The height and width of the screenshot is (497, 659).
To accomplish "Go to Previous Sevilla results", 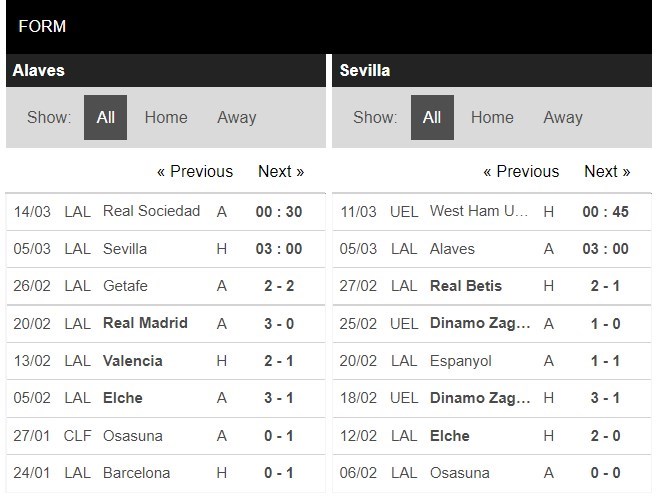I will pos(521,171).
